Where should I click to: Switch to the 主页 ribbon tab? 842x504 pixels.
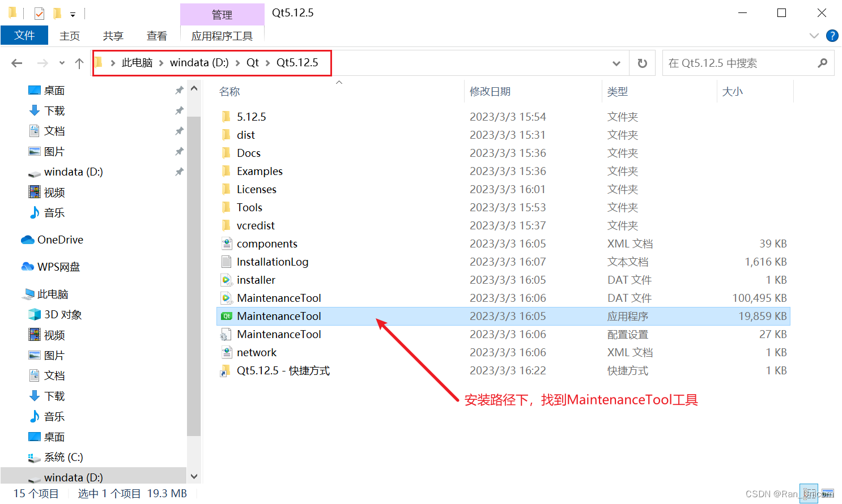pyautogui.click(x=70, y=36)
